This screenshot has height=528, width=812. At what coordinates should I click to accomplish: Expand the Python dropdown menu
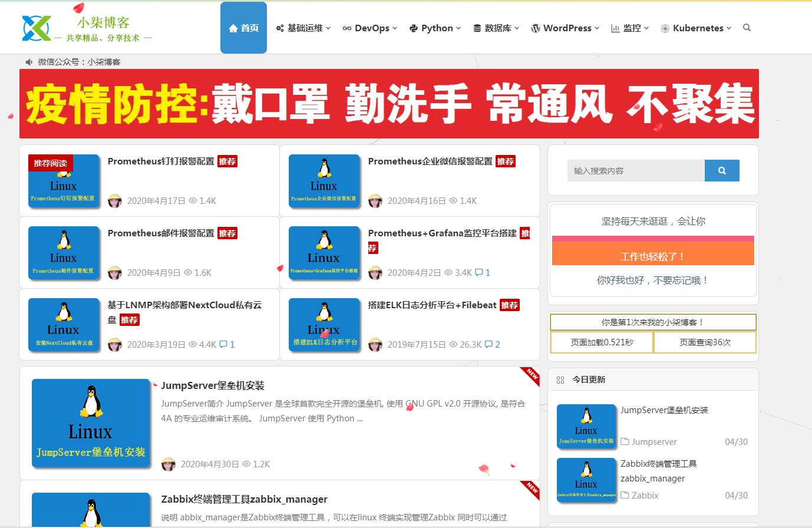(x=435, y=28)
